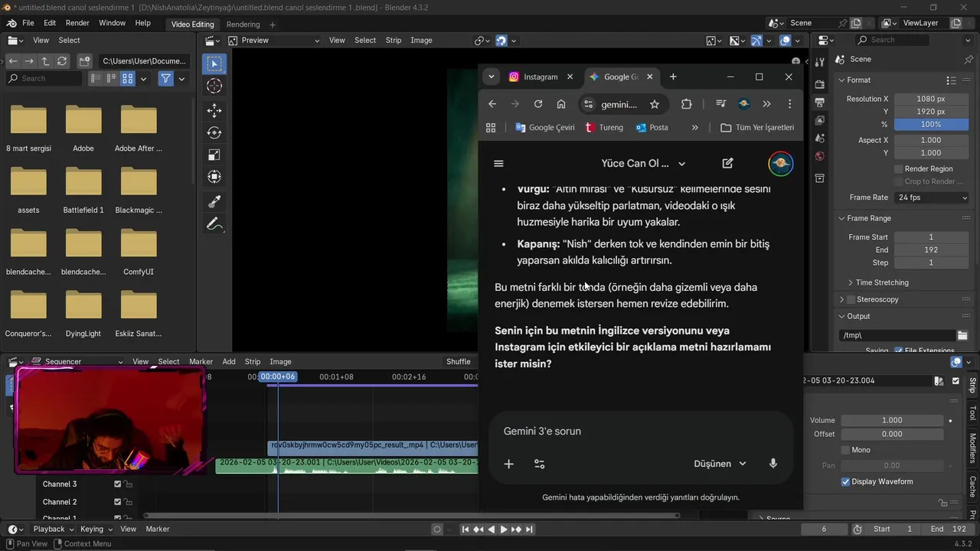Adjust the Volume slider value
Image resolution: width=980 pixels, height=551 pixels.
[x=892, y=420]
